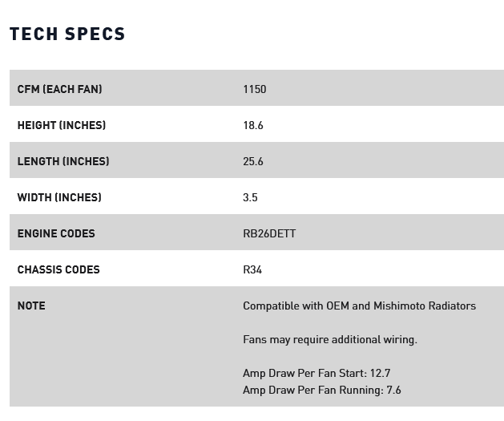Select the NOTE row label

(31, 306)
